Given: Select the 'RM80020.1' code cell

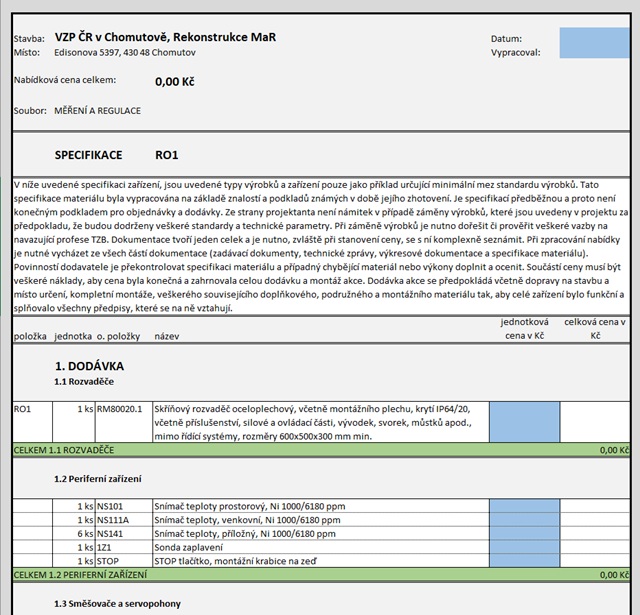Looking at the screenshot, I should pos(124,422).
